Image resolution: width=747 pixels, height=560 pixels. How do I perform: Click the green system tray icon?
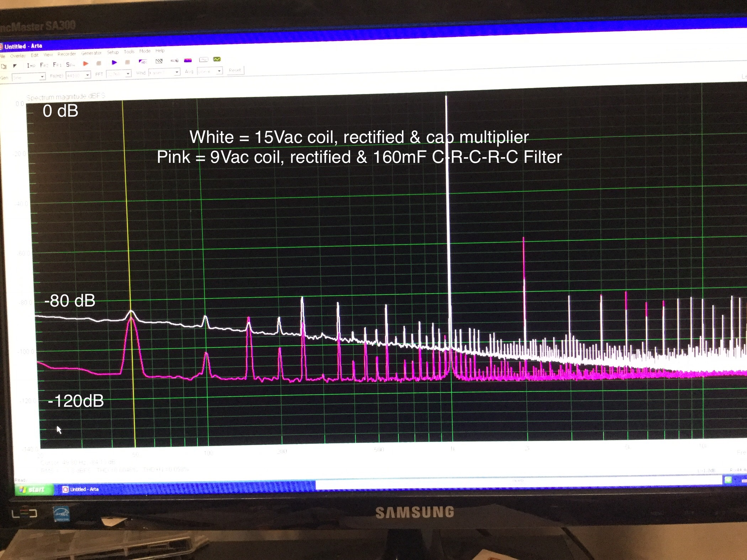pos(729,480)
